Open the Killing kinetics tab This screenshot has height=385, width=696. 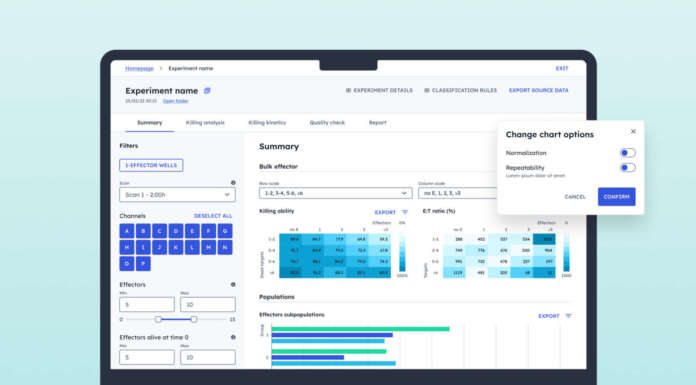(x=267, y=123)
